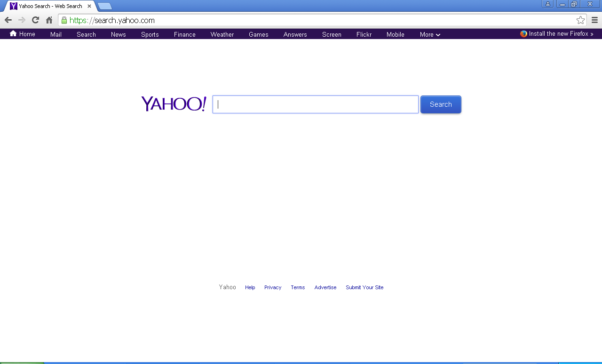This screenshot has width=602, height=364.
Task: Go to News in the navigation bar
Action: point(119,34)
